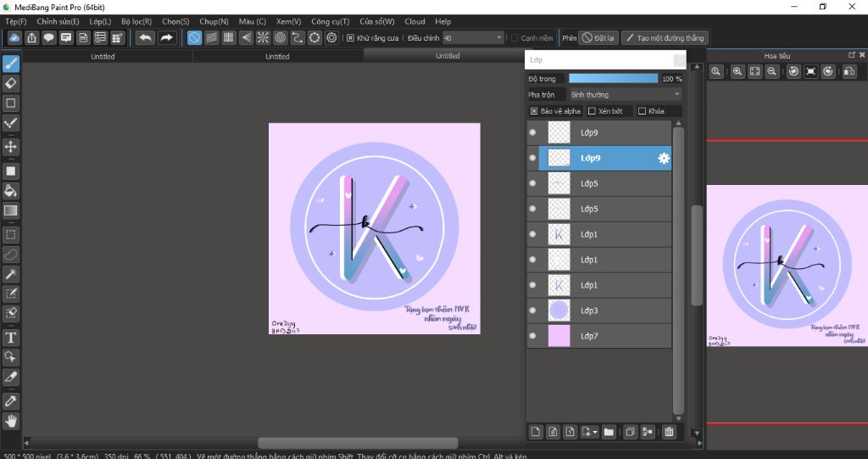Click the Undo arrow in the toolbar
The image size is (868, 459).
click(146, 37)
